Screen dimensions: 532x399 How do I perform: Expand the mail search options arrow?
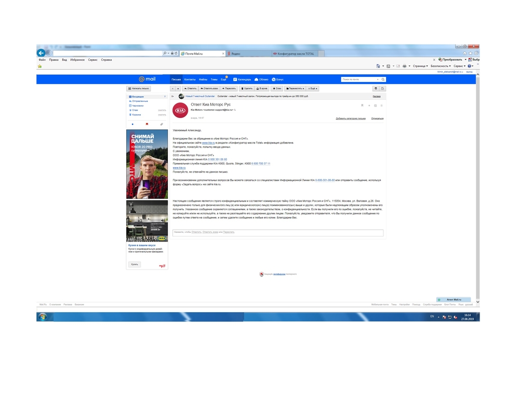coord(378,79)
